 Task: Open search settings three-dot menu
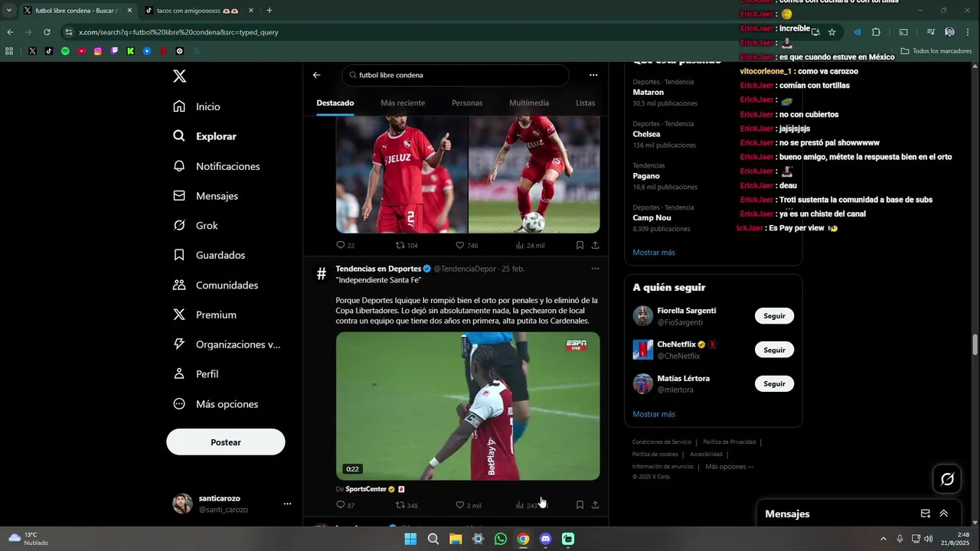(593, 75)
